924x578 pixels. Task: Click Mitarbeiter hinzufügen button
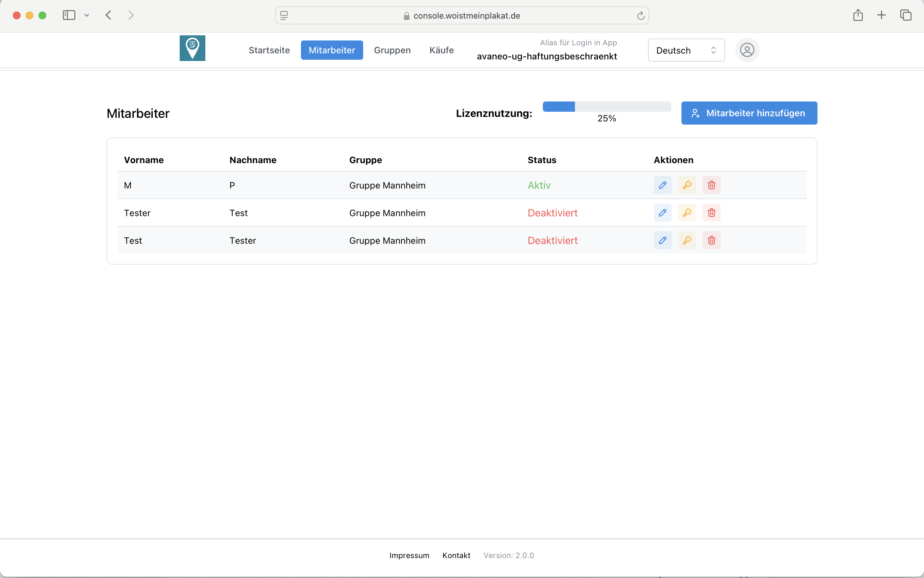(749, 113)
